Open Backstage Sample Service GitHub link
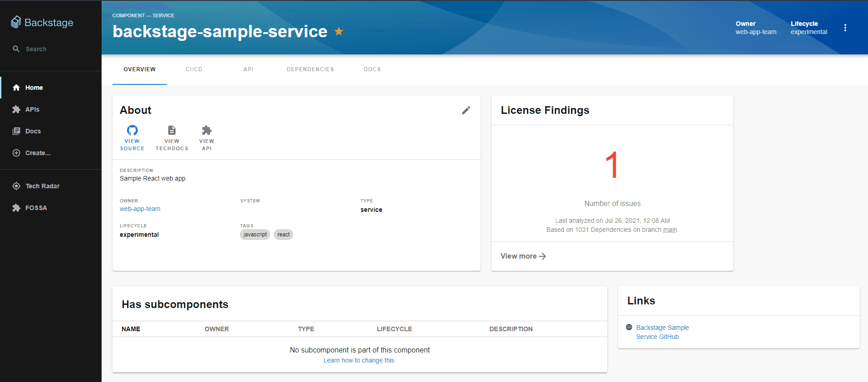The width and height of the screenshot is (868, 382). point(662,332)
